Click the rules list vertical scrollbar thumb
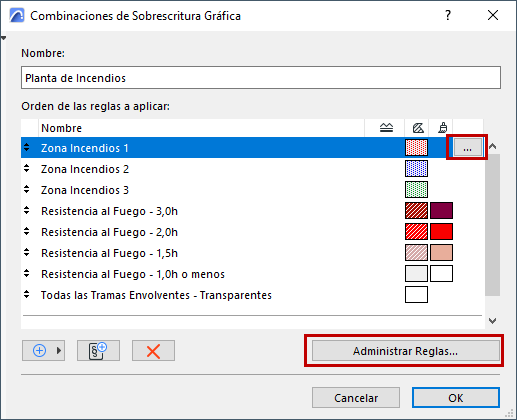 tap(493, 225)
